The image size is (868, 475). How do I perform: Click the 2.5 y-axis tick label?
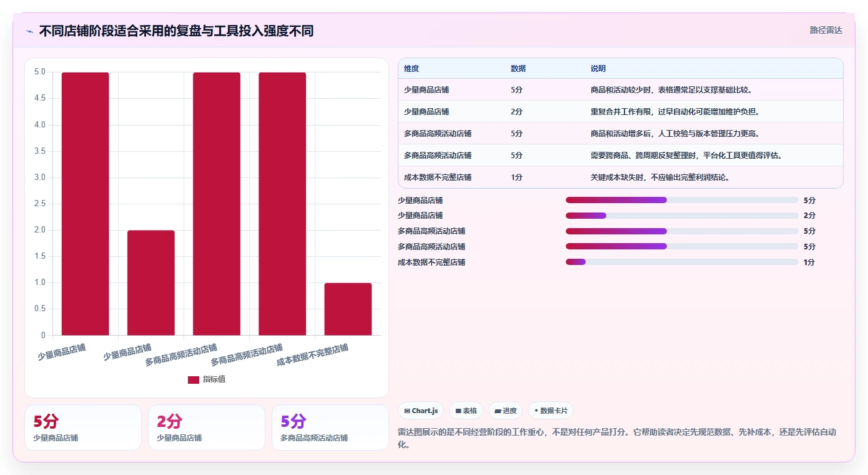coord(39,204)
